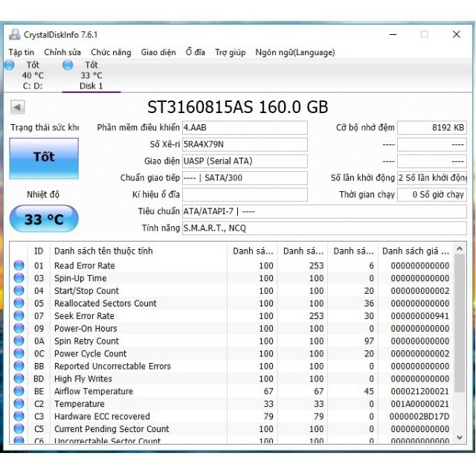This screenshot has width=476, height=476.
Task: Click the raw value 001A00000021
Action: (419, 404)
